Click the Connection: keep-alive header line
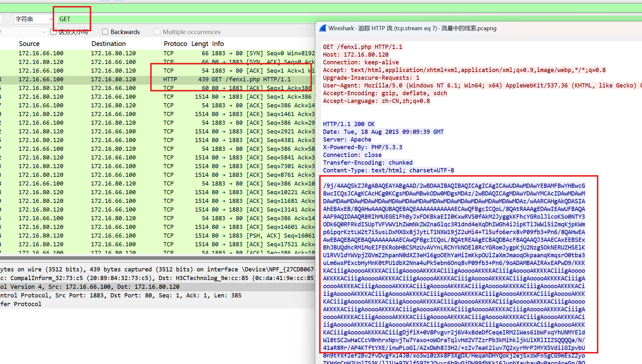Image resolution: width=642 pixels, height=364 pixels. tap(361, 62)
